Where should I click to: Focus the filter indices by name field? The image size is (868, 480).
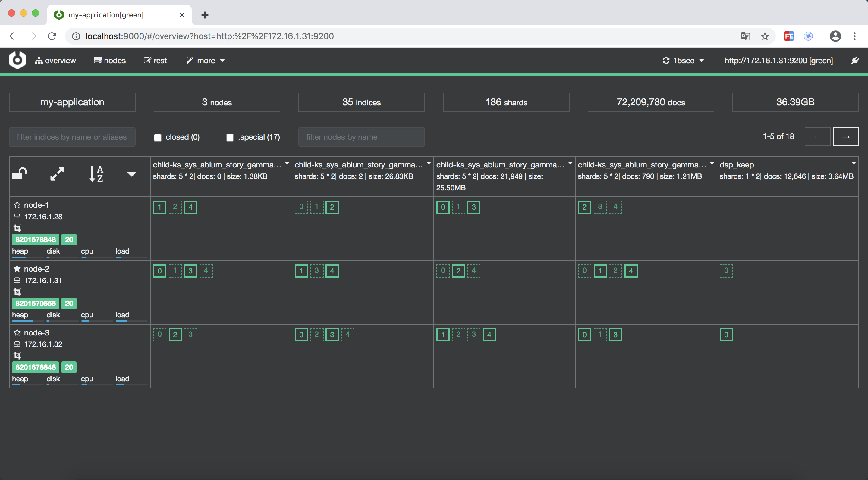click(72, 137)
